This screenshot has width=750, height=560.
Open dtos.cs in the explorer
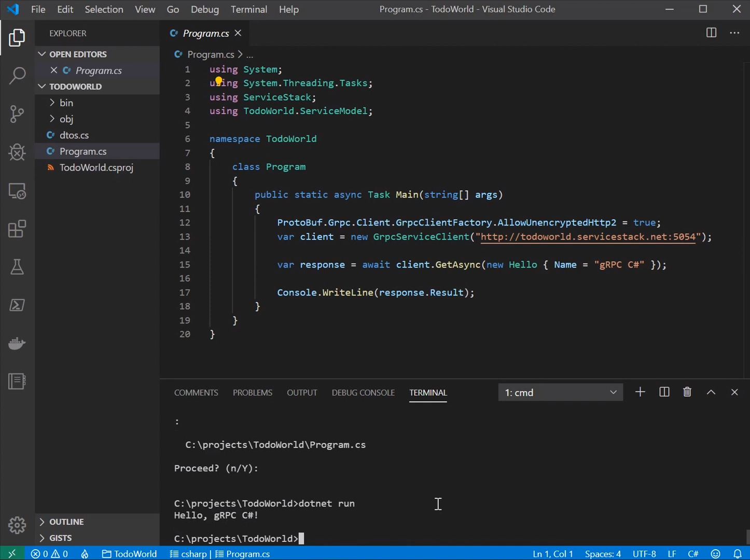click(98, 135)
